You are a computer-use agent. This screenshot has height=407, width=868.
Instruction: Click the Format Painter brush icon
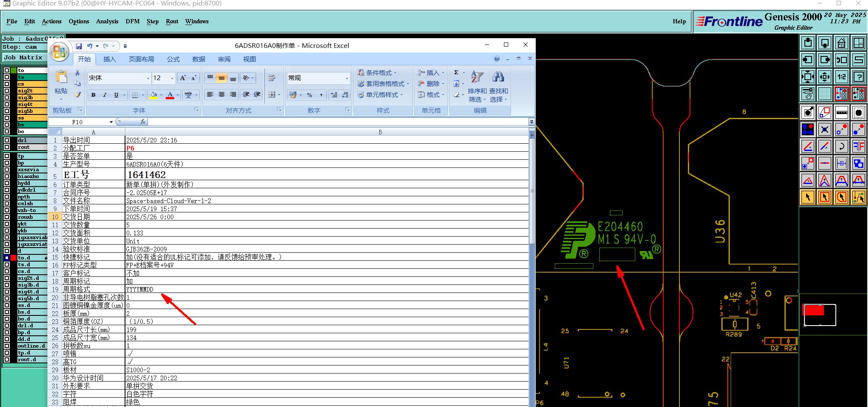(x=78, y=95)
